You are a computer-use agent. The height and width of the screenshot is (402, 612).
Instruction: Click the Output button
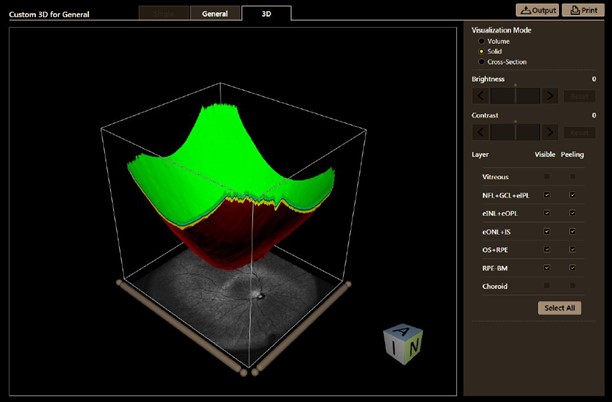tap(537, 10)
